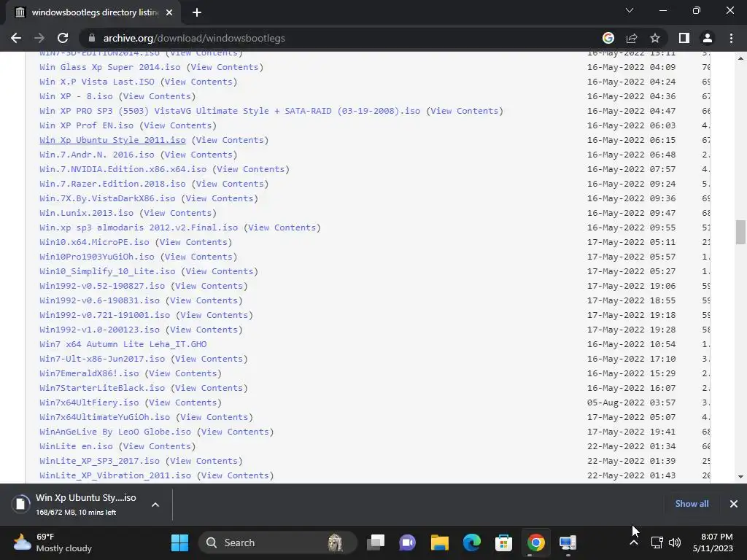Download Win Glass Xp Super 2014.iso
747x560 pixels.
pos(110,67)
